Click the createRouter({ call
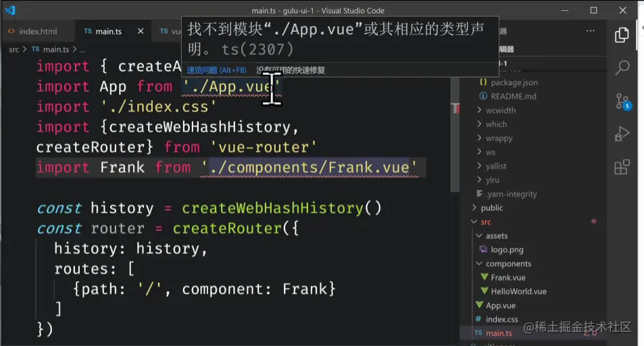This screenshot has width=644, height=346. coord(236,228)
